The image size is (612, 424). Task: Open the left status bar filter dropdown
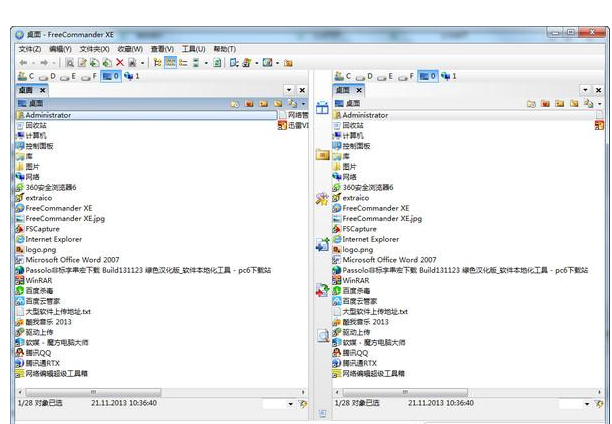pos(290,404)
